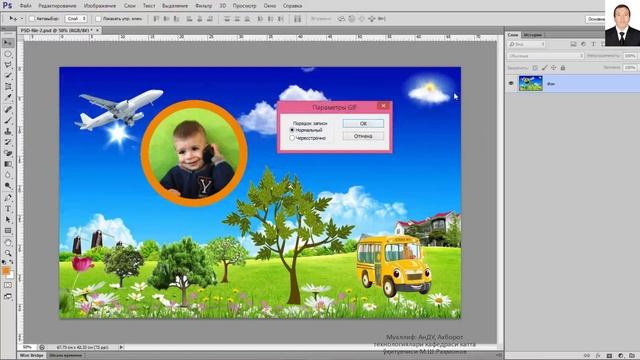Close the PSD-file-2.psd document tab
The image size is (640, 360).
pos(98,30)
